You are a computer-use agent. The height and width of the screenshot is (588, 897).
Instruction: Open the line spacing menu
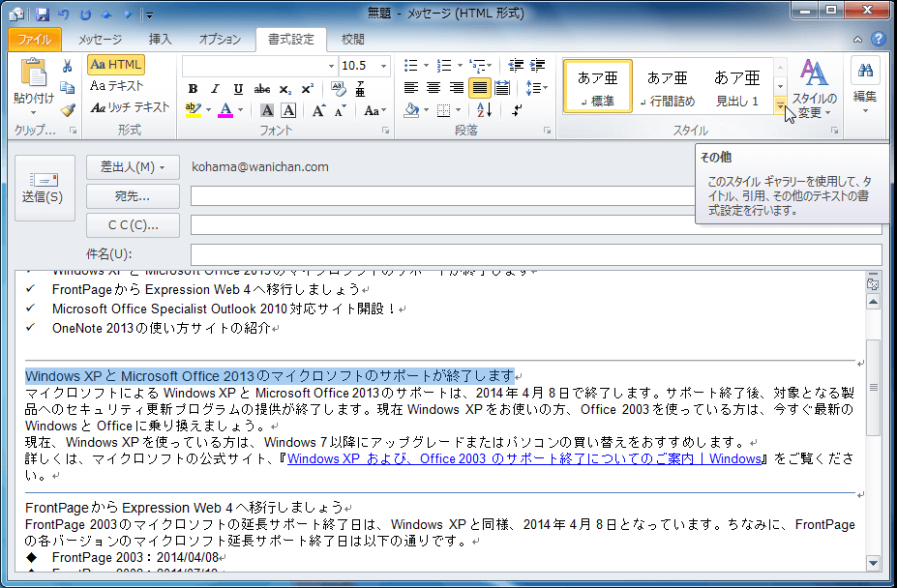click(x=536, y=87)
